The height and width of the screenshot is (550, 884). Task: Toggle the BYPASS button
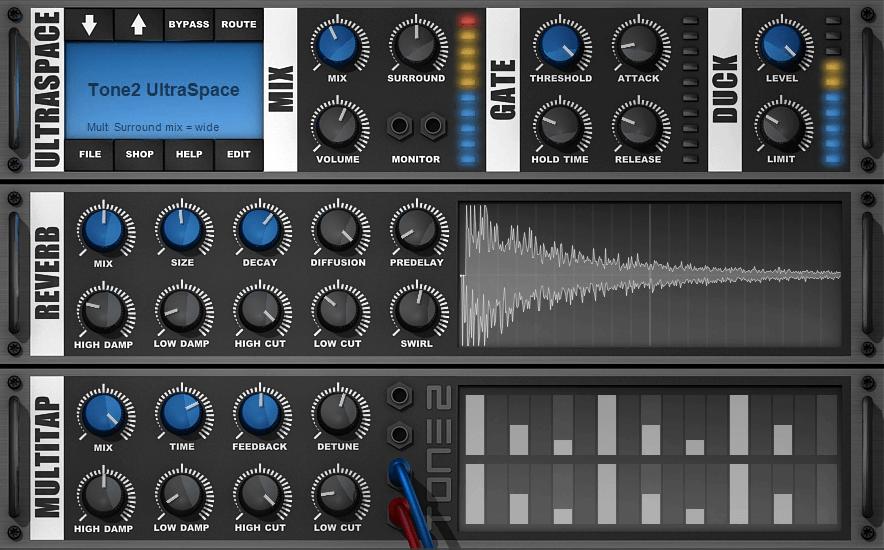point(189,25)
